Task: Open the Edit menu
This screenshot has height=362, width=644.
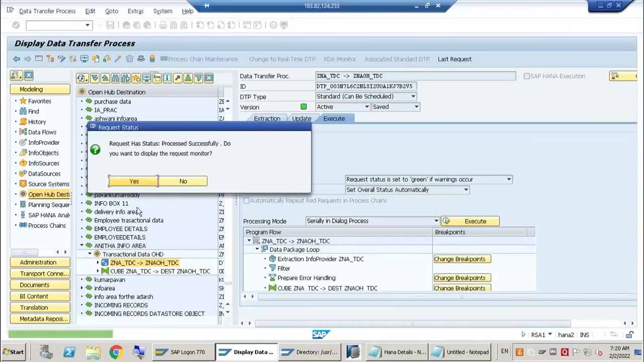Action: 90,11
